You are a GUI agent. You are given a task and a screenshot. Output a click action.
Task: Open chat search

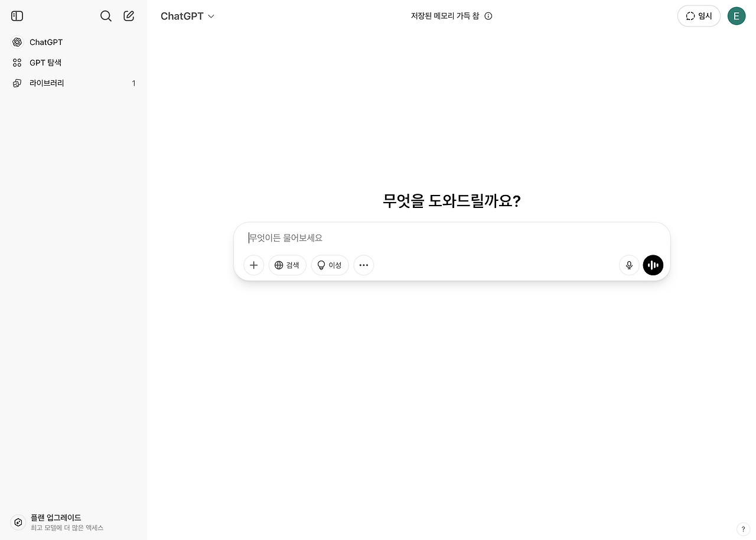tap(106, 16)
